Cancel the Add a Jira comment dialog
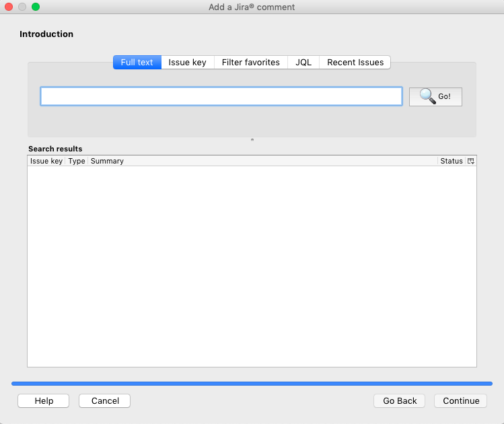Screen dimensions: 504x424 click(x=104, y=400)
